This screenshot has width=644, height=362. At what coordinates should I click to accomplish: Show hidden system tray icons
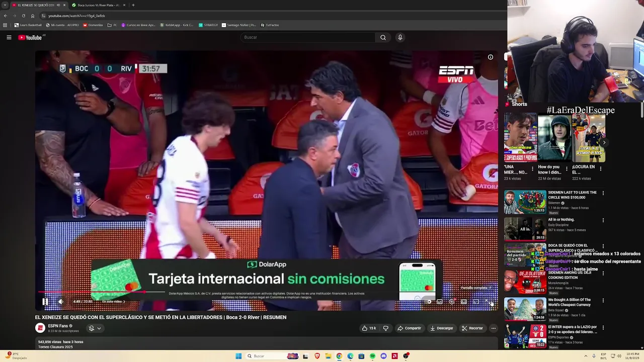coord(586,356)
